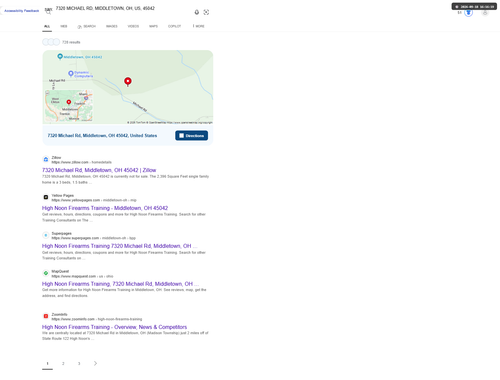Switch to the VIDEOS tab
This screenshot has width=500, height=380.
pos(133,26)
